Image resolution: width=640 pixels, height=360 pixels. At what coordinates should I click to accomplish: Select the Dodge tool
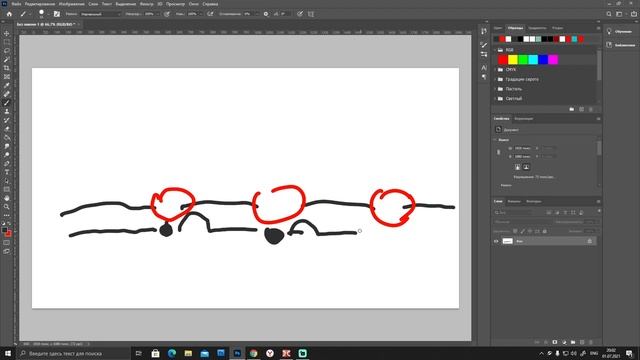(x=7, y=155)
